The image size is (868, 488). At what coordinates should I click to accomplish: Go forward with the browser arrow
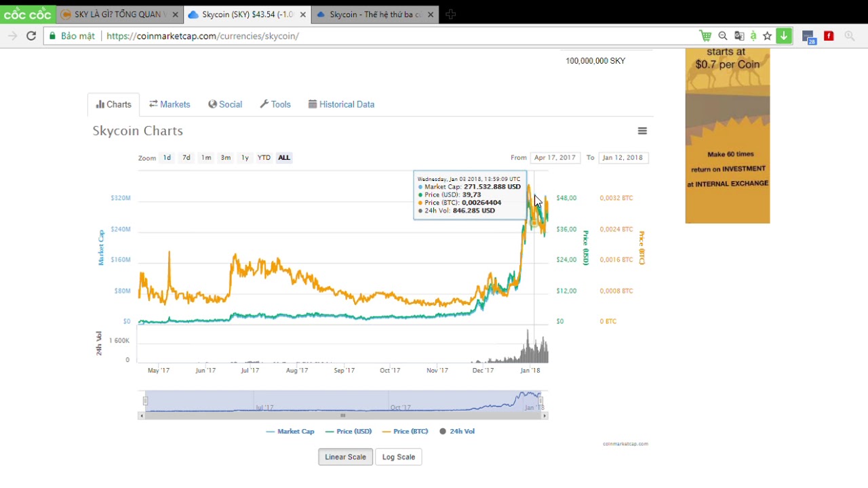tap(12, 36)
